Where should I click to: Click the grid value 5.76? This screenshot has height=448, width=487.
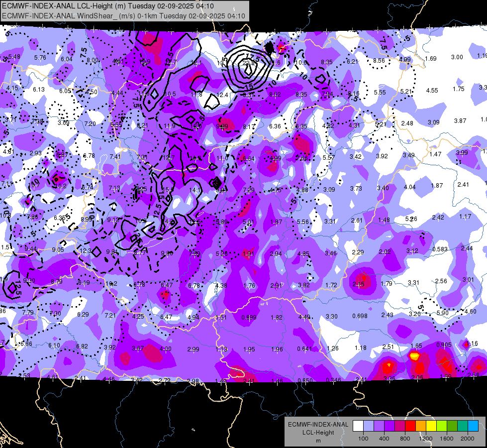pos(40,58)
